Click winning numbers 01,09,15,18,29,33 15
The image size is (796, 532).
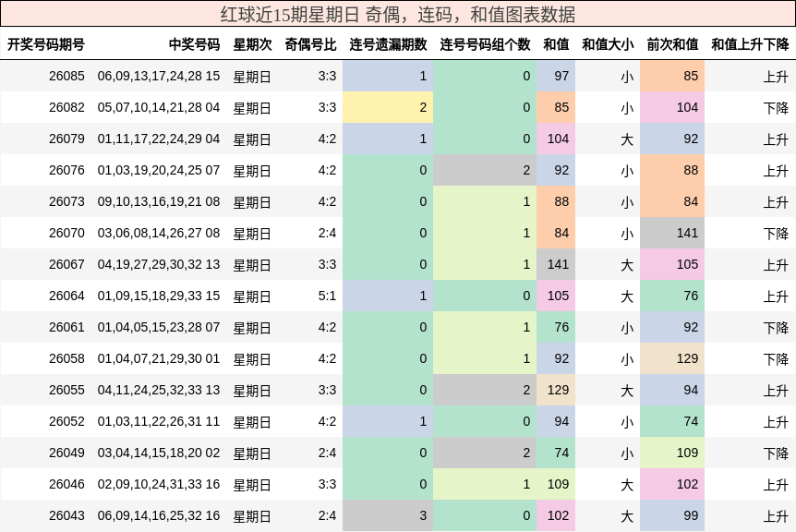click(x=159, y=296)
